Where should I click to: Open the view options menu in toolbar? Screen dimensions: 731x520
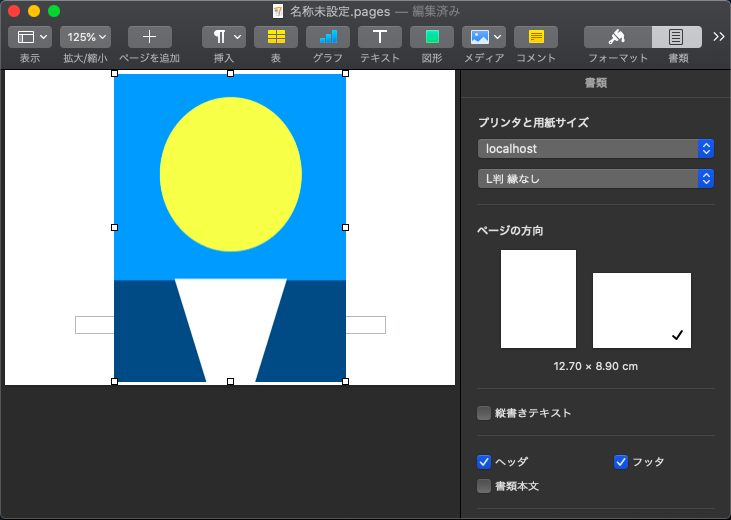29,37
